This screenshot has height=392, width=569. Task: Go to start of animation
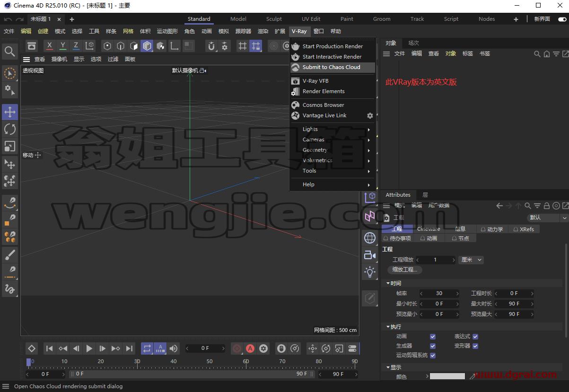tap(49, 348)
